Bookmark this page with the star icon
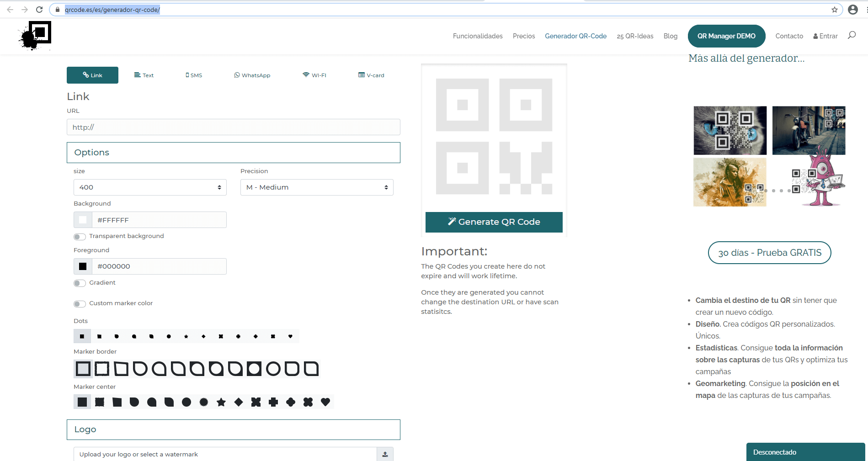The image size is (868, 461). coord(835,10)
